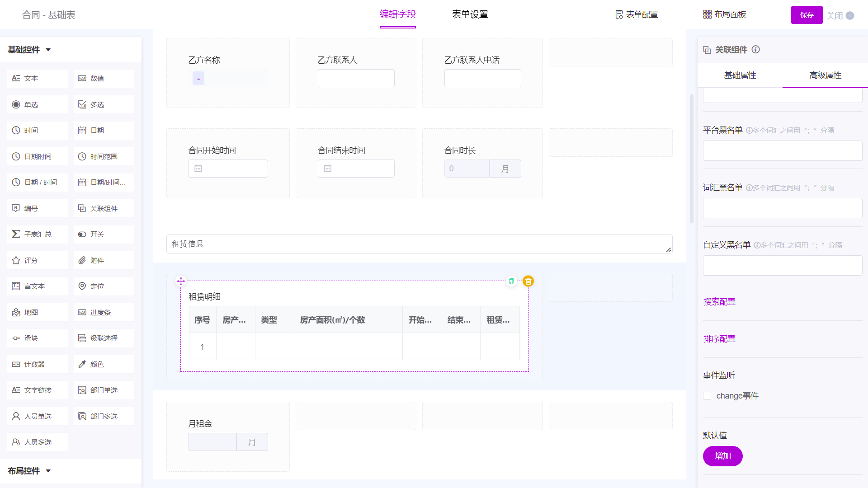The height and width of the screenshot is (488, 868).
Task: Open the 搜索配置 link
Action: point(719,302)
